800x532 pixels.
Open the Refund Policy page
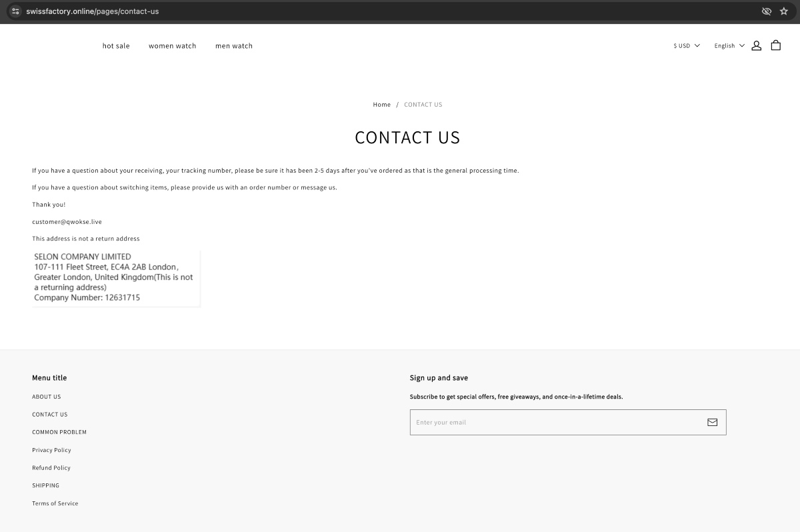pyautogui.click(x=51, y=467)
